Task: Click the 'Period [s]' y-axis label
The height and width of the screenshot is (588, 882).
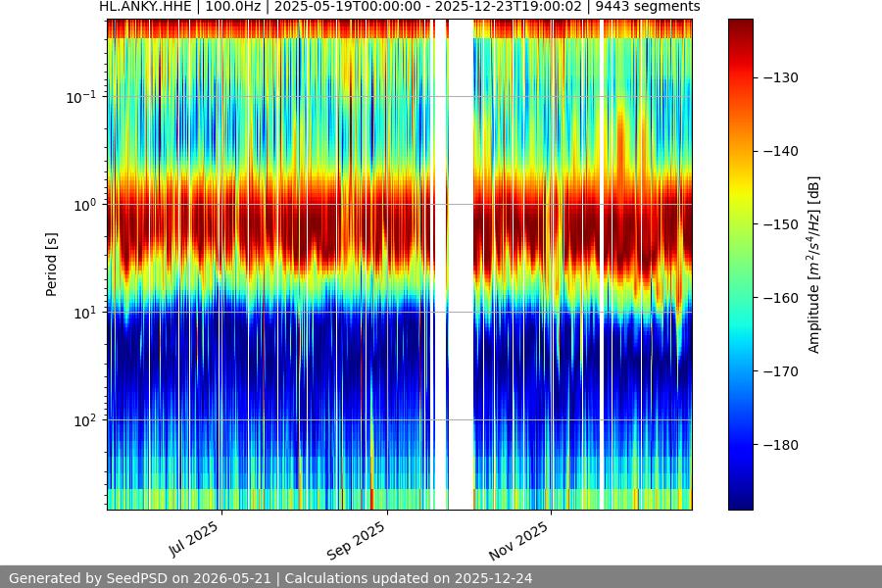Action: pos(51,265)
